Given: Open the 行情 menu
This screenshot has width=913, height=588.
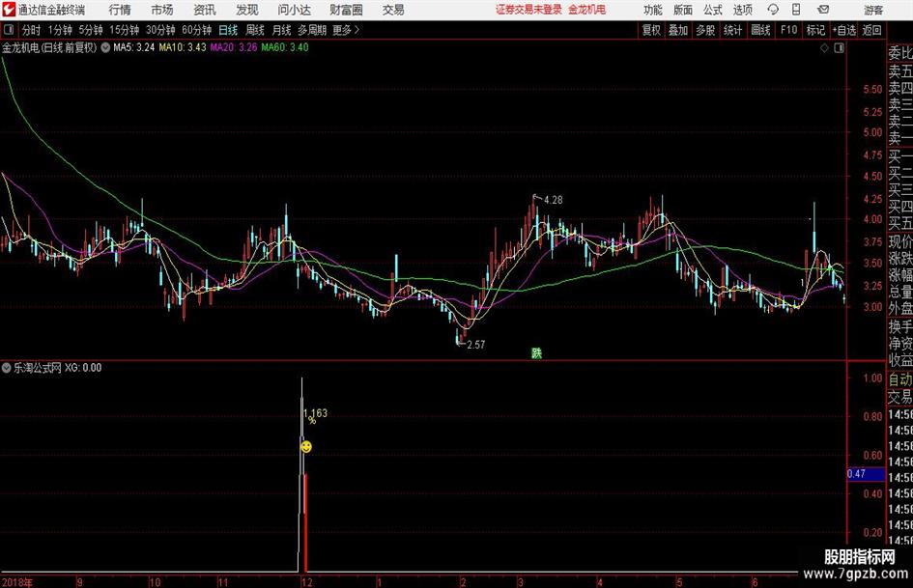Looking at the screenshot, I should (x=120, y=10).
